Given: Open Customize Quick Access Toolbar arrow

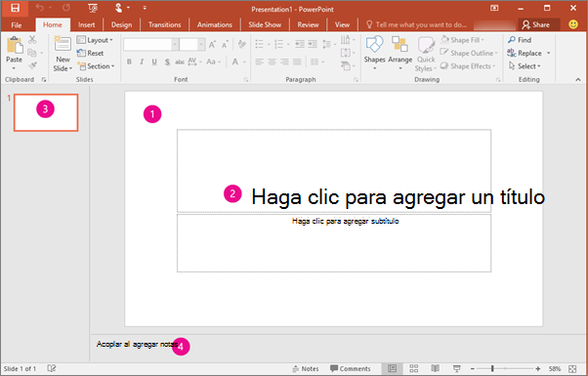Looking at the screenshot, I should (145, 8).
